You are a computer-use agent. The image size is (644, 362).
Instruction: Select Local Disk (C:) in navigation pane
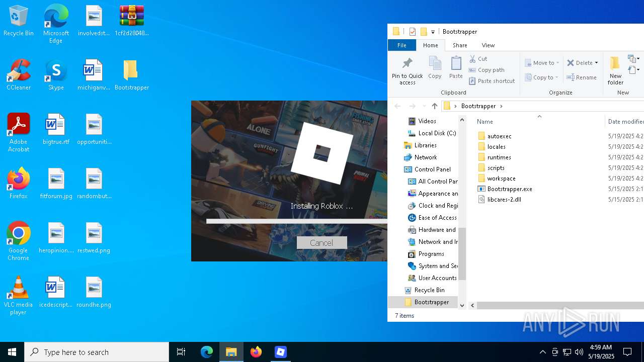432,133
